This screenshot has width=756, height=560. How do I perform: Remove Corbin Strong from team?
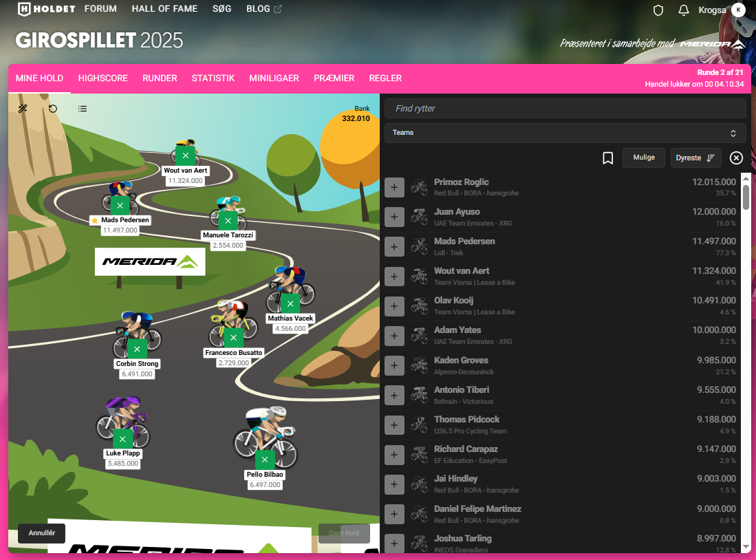tap(137, 349)
